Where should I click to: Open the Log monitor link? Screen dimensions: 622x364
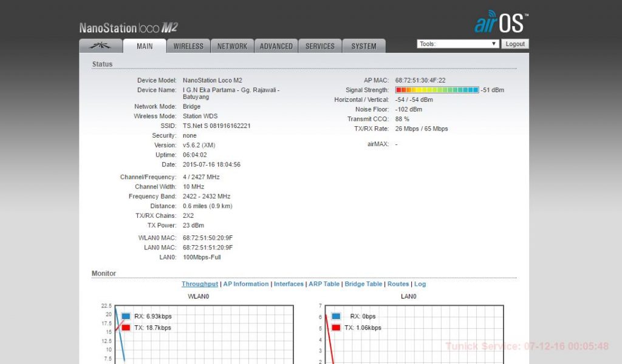pyautogui.click(x=420, y=284)
